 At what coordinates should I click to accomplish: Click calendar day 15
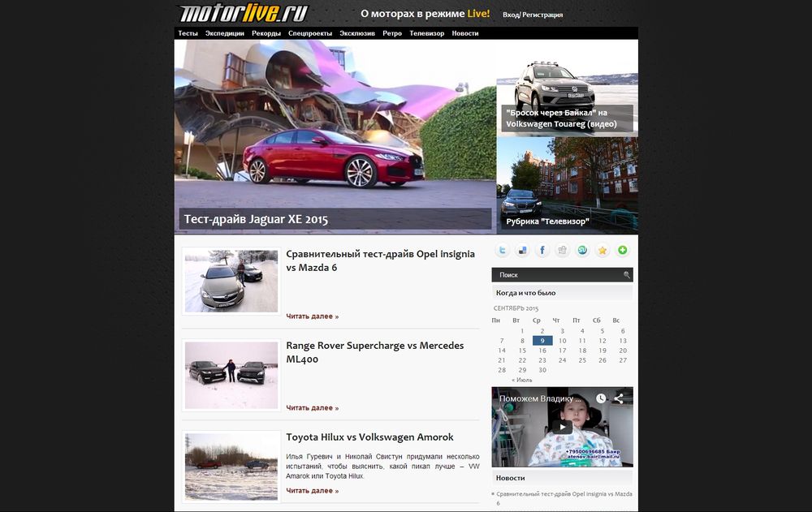pyautogui.click(x=522, y=351)
